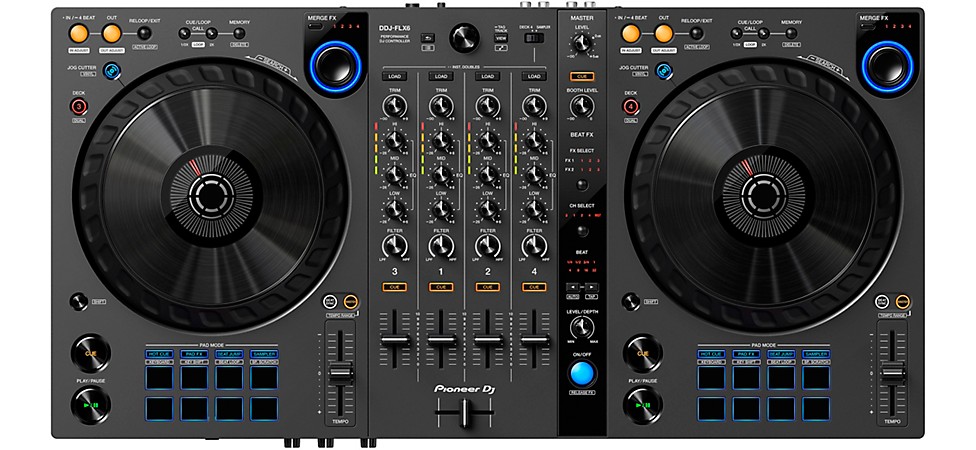Toggle JOG CUTTER on the left deck
The height and width of the screenshot is (450, 976).
113,71
